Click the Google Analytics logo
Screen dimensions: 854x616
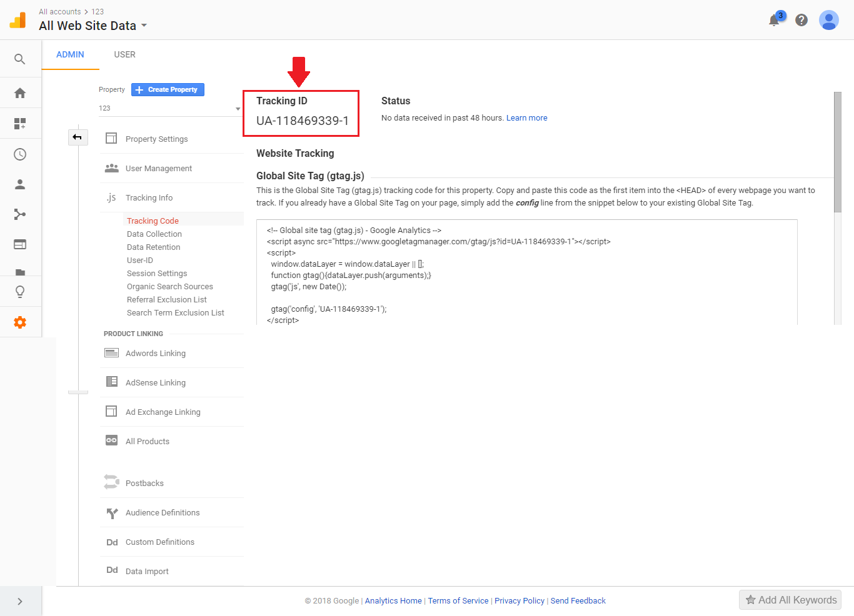18,20
